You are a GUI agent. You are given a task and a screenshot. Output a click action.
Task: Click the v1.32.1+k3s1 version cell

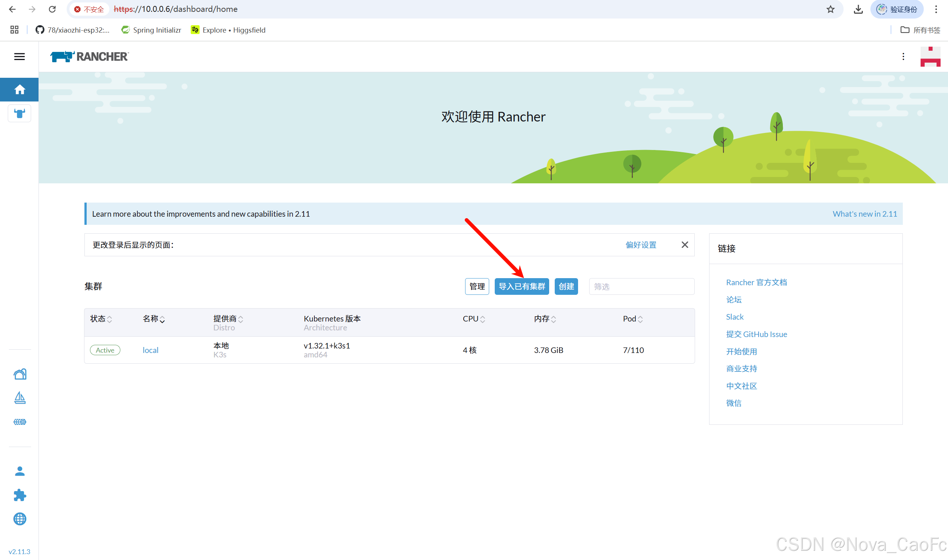pos(327,346)
